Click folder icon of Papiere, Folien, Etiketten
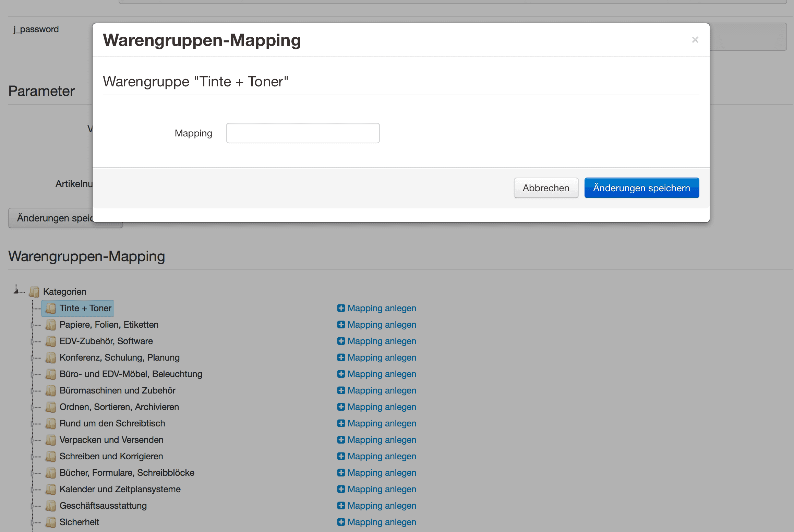The image size is (794, 532). [x=51, y=325]
